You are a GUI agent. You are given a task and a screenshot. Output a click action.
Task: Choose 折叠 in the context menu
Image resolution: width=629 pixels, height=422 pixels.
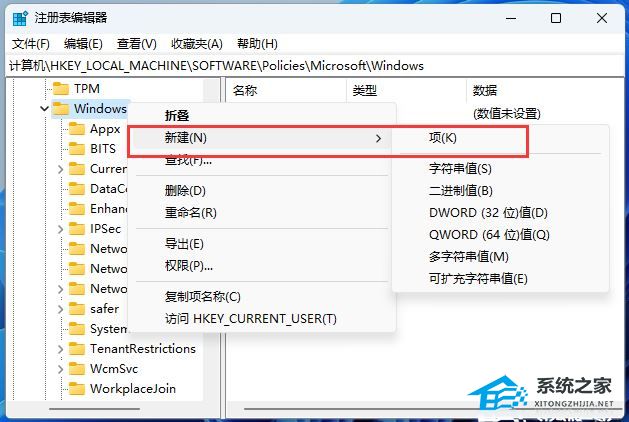point(261,116)
